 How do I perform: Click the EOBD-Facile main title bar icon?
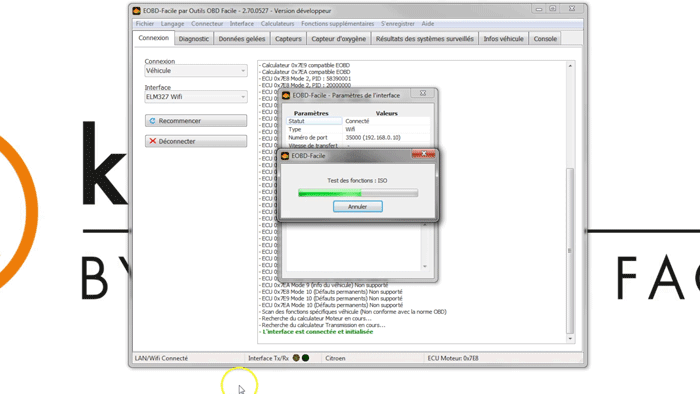click(x=137, y=11)
